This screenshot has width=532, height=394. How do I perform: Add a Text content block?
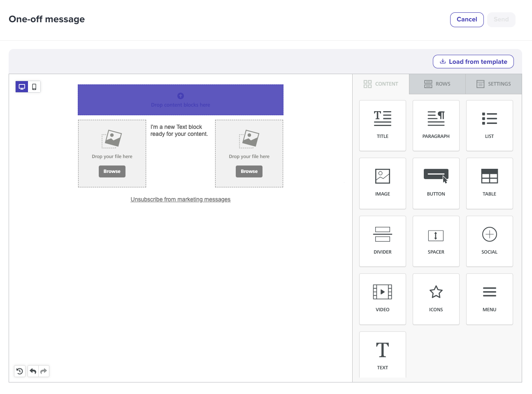[383, 354]
